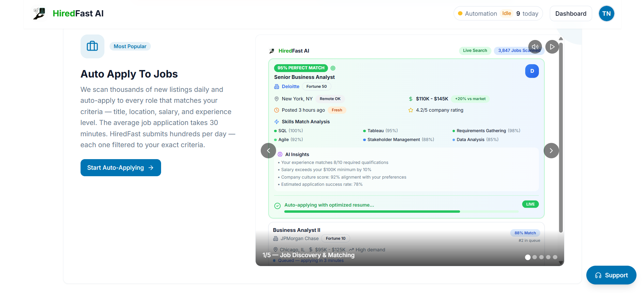This screenshot has width=644, height=293.
Task: Select the speaker/audio icon on the demo
Action: [535, 46]
